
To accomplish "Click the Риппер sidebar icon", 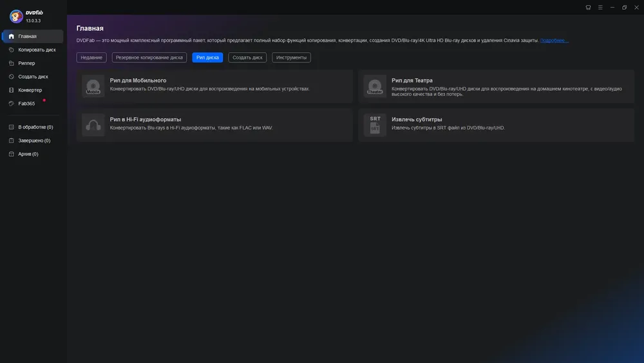I will [12, 63].
